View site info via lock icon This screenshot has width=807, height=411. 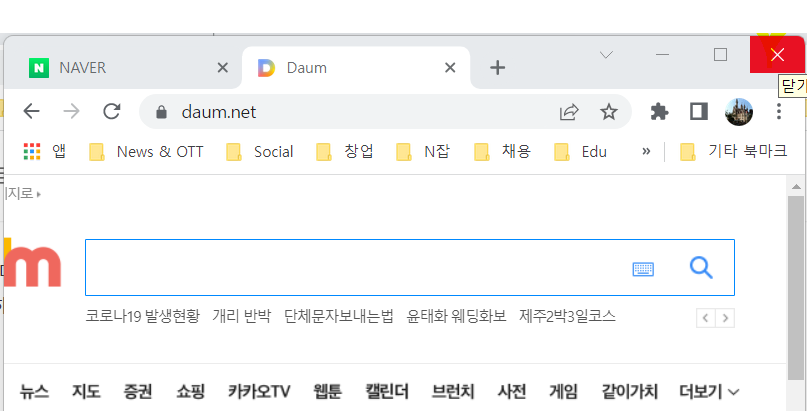click(162, 112)
